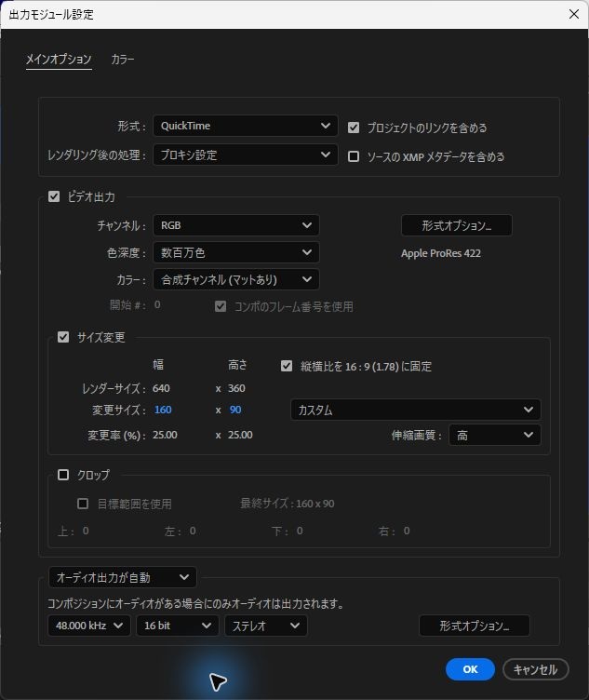Click the 変更率 height 25.00 value
Image resolution: width=589 pixels, height=700 pixels.
[x=240, y=435]
